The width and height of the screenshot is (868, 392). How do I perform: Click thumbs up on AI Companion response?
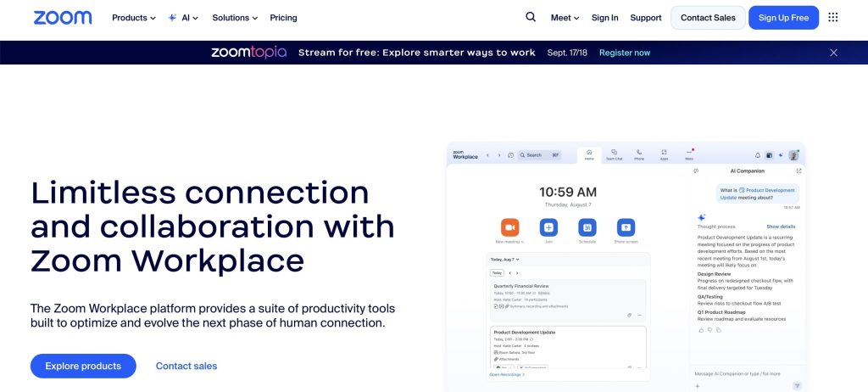pos(701,330)
